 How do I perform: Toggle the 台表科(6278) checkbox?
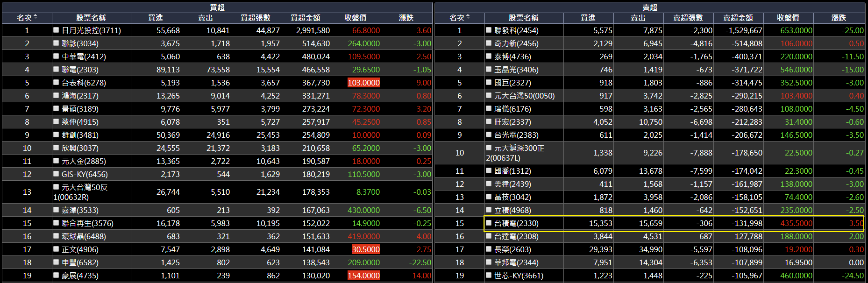click(56, 82)
